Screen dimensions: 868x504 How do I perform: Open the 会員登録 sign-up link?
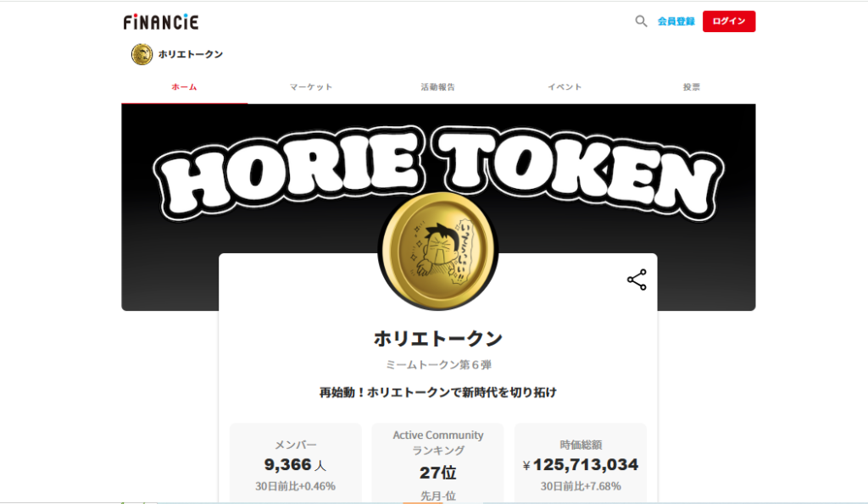tap(676, 21)
